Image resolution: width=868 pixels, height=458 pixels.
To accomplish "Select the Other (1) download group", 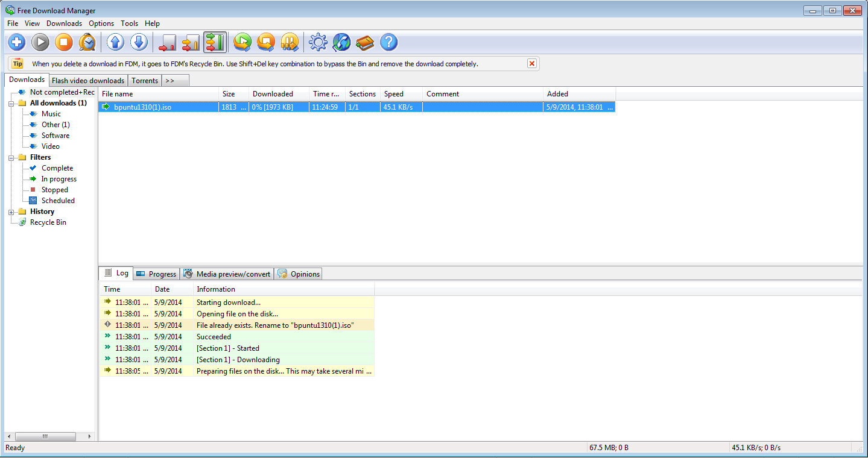I will [55, 125].
